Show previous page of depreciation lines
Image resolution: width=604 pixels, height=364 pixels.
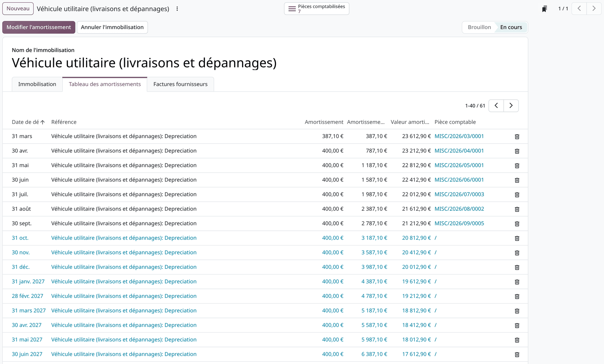click(496, 106)
